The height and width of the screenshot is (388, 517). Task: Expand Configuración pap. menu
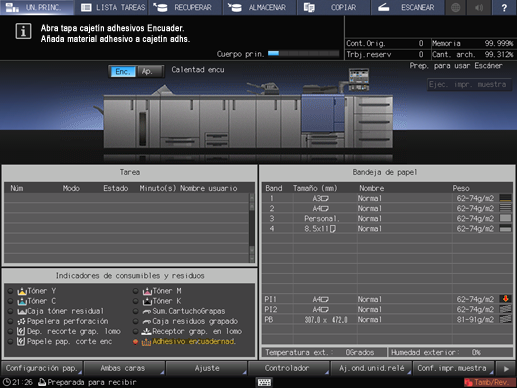point(42,368)
